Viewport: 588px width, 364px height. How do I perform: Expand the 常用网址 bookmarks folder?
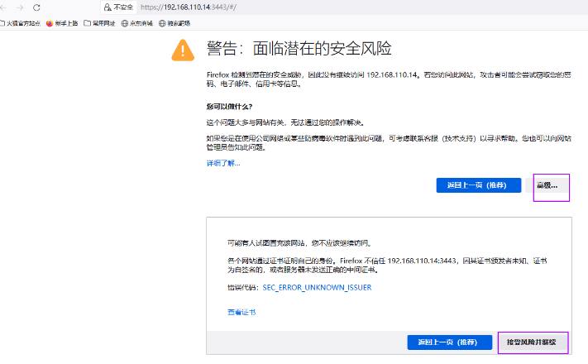coord(99,23)
